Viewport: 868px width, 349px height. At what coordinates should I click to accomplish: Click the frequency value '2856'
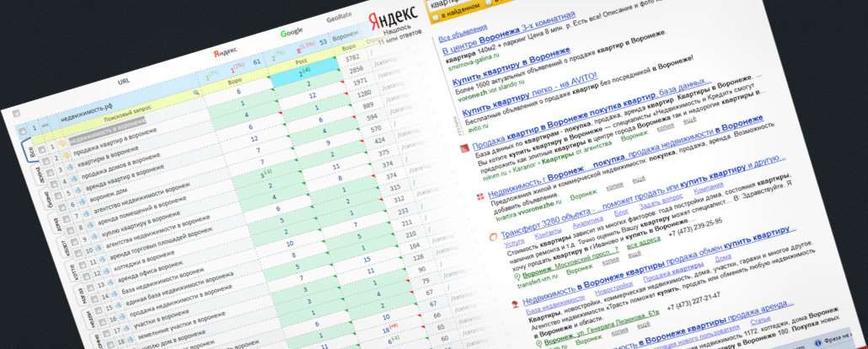coord(356,70)
